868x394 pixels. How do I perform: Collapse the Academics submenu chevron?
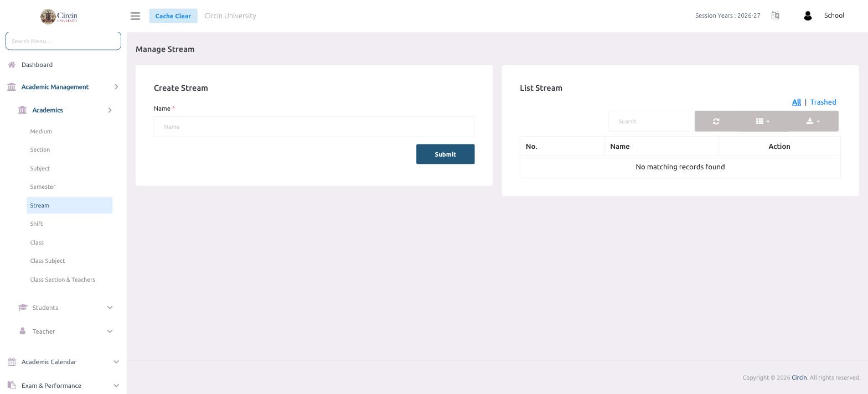pyautogui.click(x=110, y=110)
